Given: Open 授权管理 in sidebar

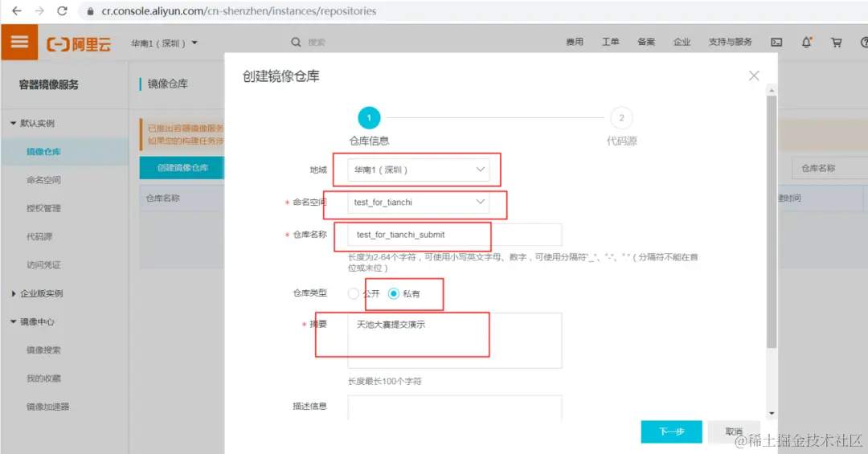Looking at the screenshot, I should click(x=43, y=208).
